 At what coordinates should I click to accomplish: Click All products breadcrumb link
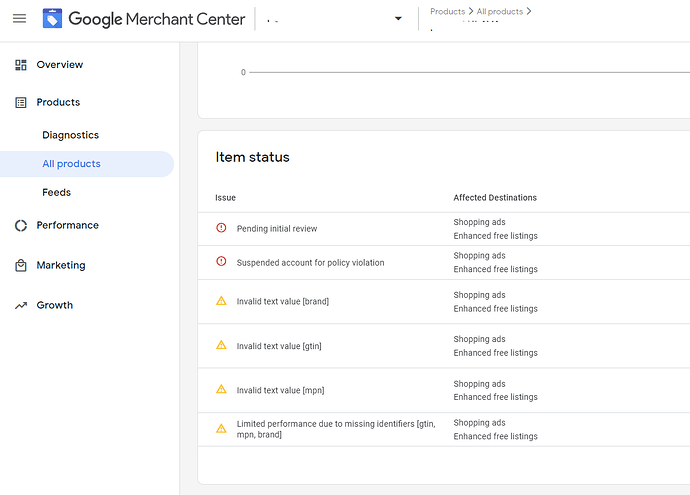500,11
